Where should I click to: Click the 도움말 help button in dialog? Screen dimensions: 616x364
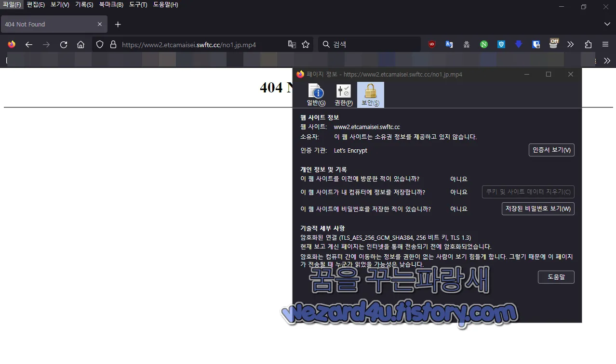point(556,277)
